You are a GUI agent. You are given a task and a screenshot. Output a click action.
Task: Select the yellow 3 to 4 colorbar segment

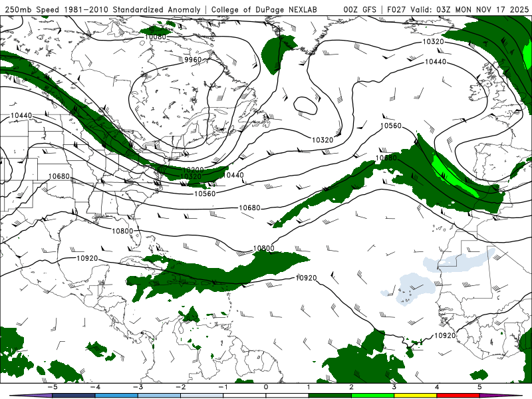pos(415,396)
